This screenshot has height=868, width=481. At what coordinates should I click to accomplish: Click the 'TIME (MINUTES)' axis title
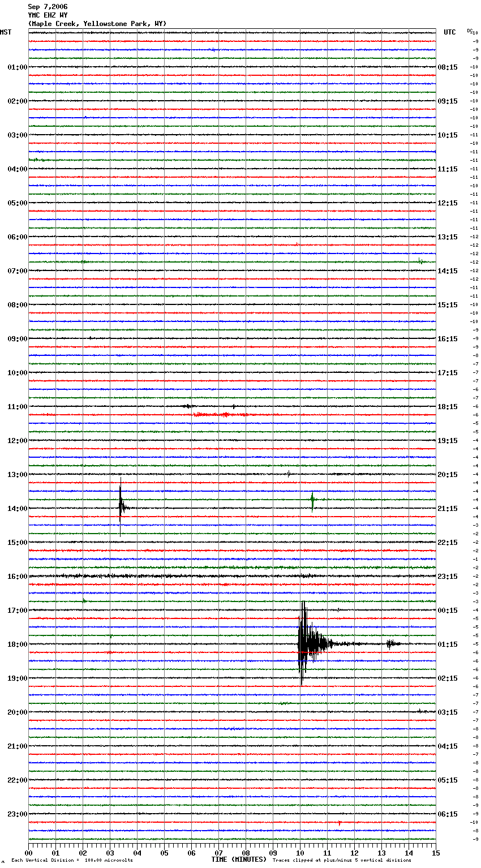click(x=239, y=860)
